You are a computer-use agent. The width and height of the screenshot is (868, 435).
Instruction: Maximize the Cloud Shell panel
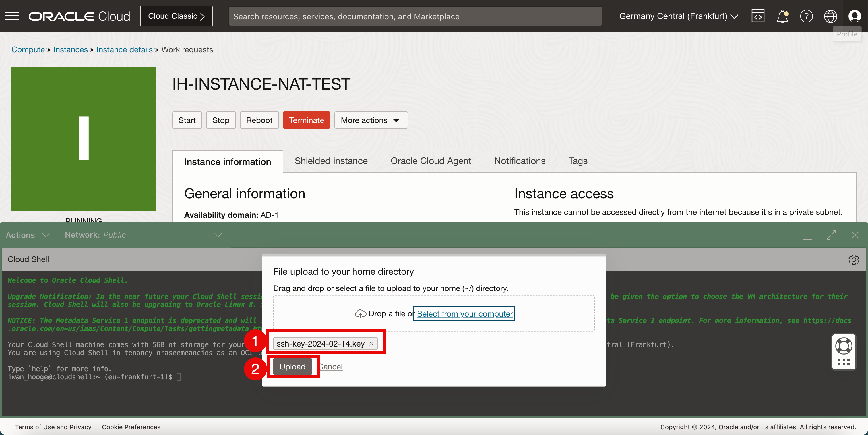pos(831,235)
